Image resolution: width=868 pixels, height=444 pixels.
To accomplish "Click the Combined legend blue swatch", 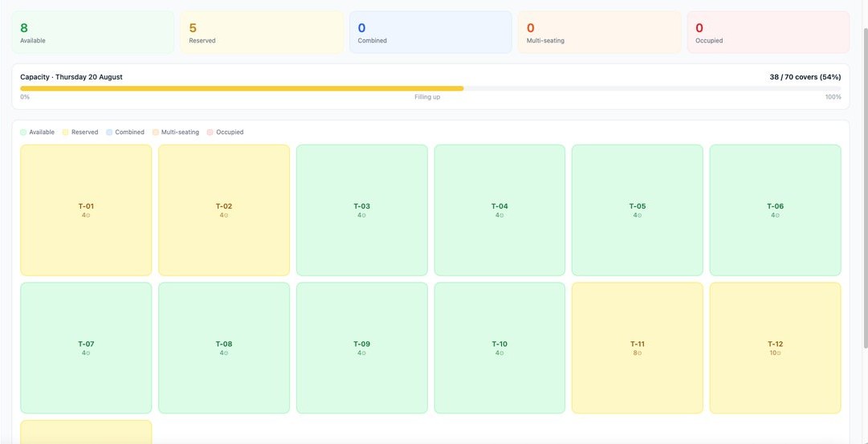I will [x=109, y=132].
